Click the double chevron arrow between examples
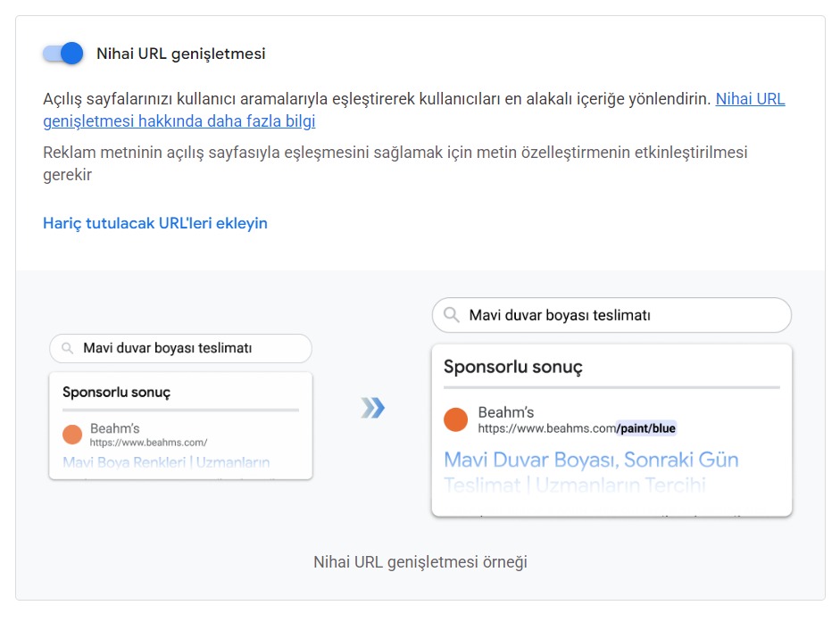Screen dimensions: 840x622 [x=373, y=408]
